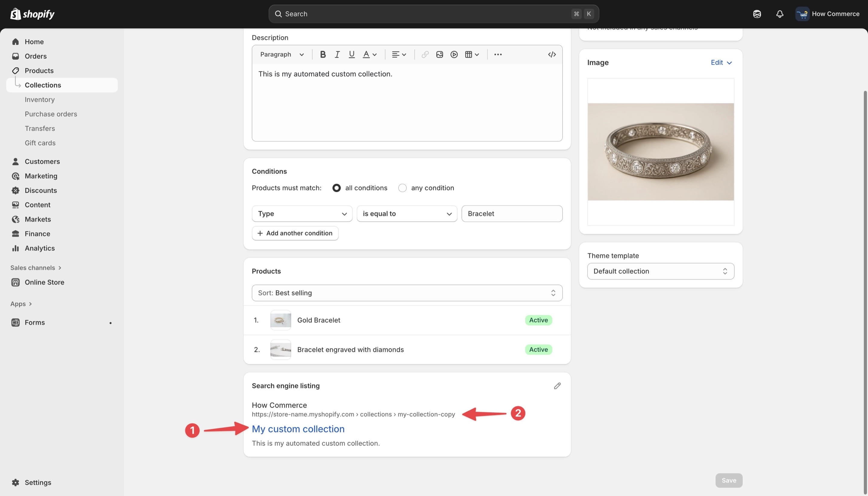The height and width of the screenshot is (496, 868).
Task: Select Collections in sidebar
Action: 62,85
